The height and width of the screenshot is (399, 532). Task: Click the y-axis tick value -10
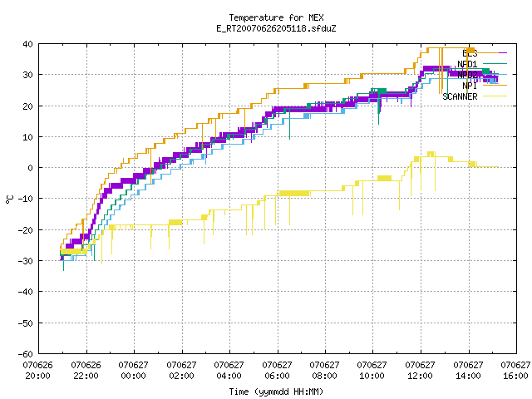(x=26, y=199)
